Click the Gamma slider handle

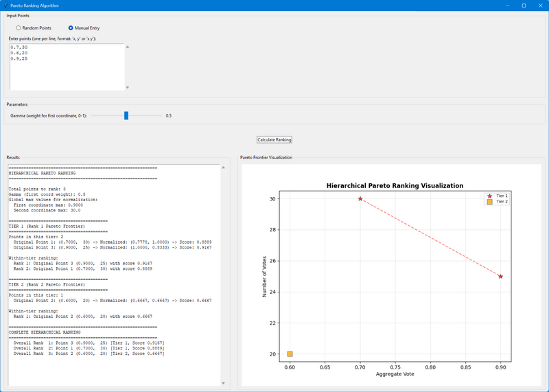126,115
